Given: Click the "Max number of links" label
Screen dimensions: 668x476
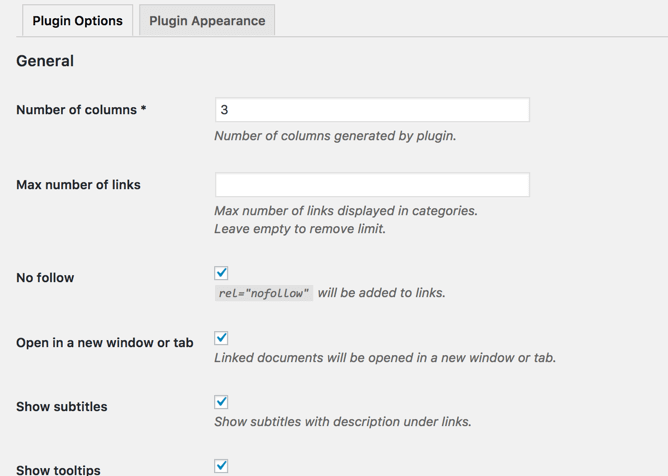Looking at the screenshot, I should coord(78,185).
